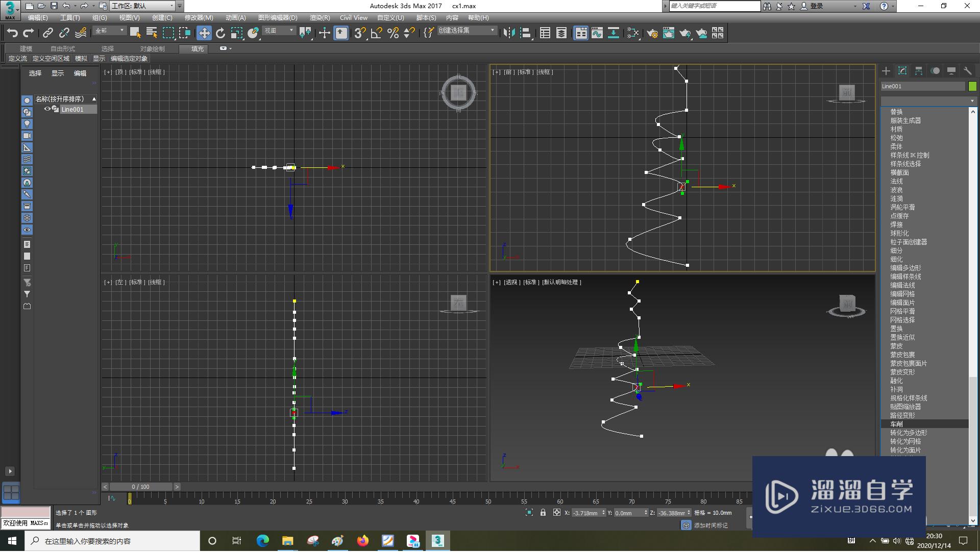
Task: Click the Line001 object name field
Action: click(923, 86)
